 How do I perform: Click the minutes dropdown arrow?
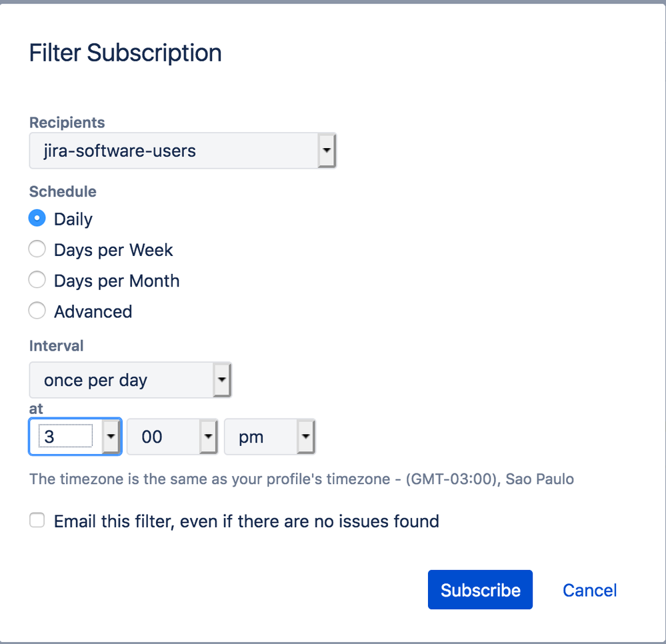pyautogui.click(x=207, y=437)
